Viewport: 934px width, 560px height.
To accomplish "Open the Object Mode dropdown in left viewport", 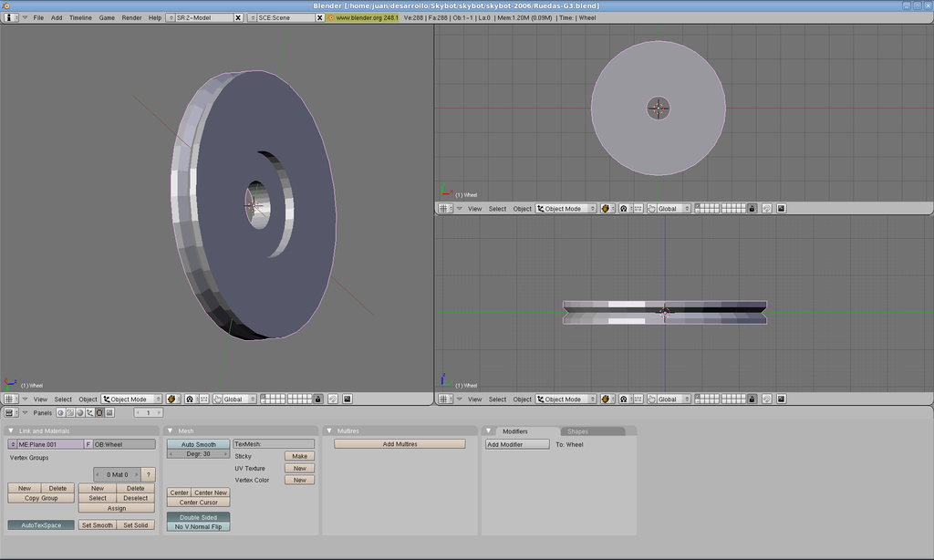I will 131,399.
